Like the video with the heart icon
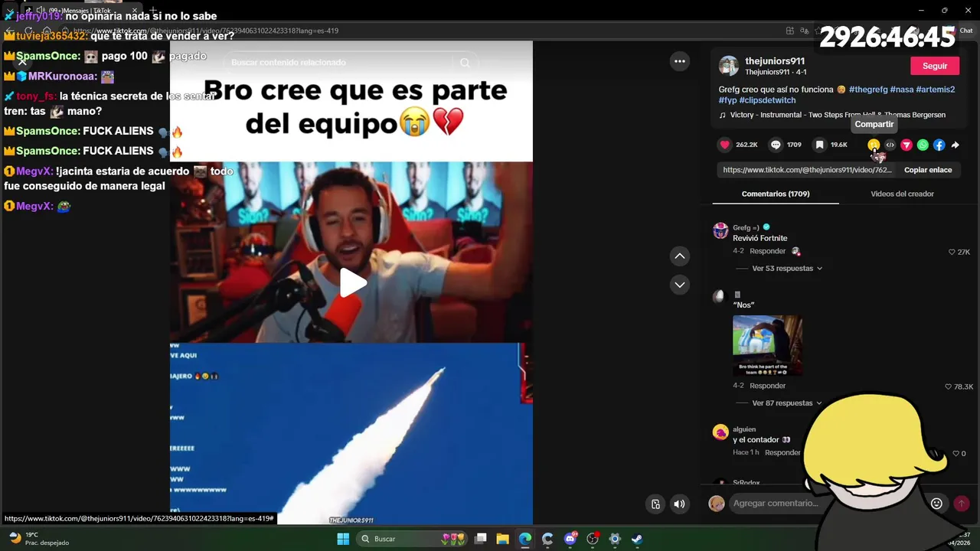 click(724, 145)
